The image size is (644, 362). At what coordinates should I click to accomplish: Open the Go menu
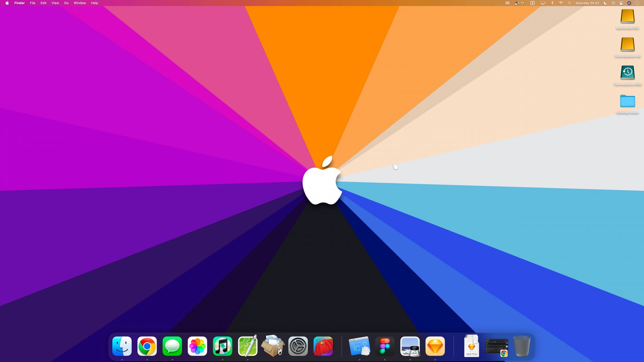[x=66, y=3]
